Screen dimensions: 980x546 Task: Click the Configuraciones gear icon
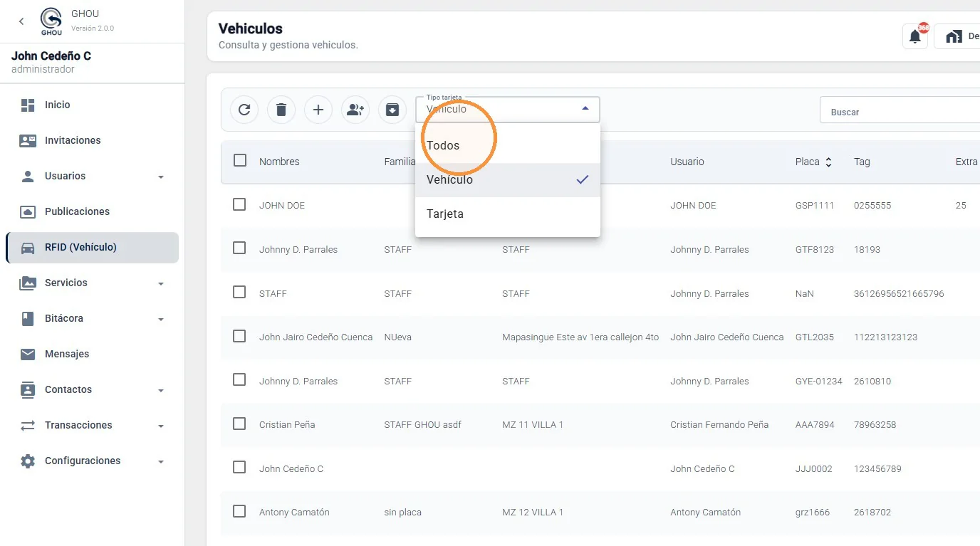point(28,461)
